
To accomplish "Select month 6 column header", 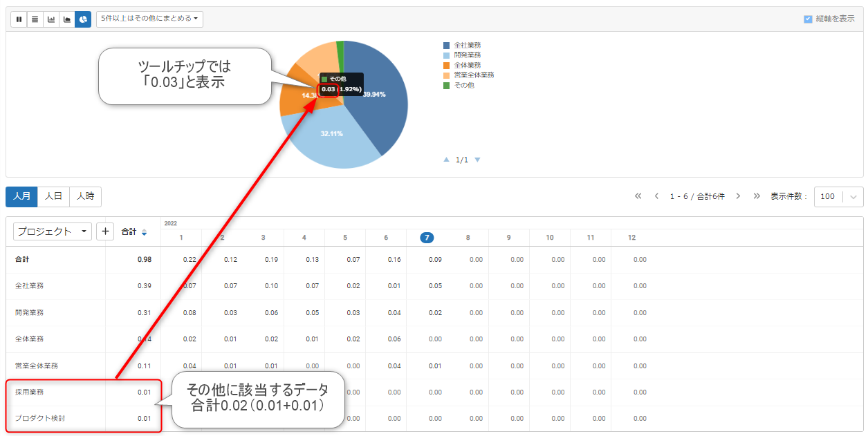I will pos(386,238).
